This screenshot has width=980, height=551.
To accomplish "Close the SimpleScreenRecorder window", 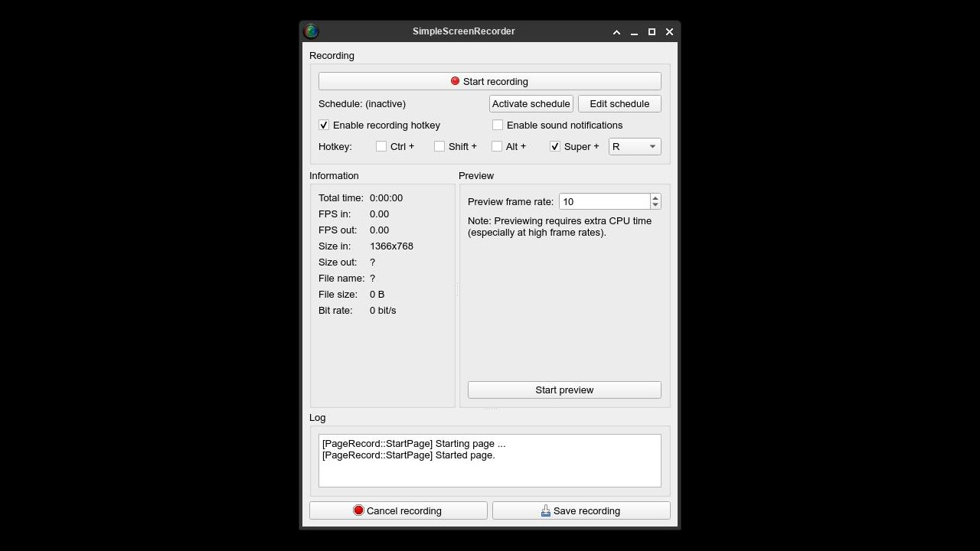I will tap(669, 32).
